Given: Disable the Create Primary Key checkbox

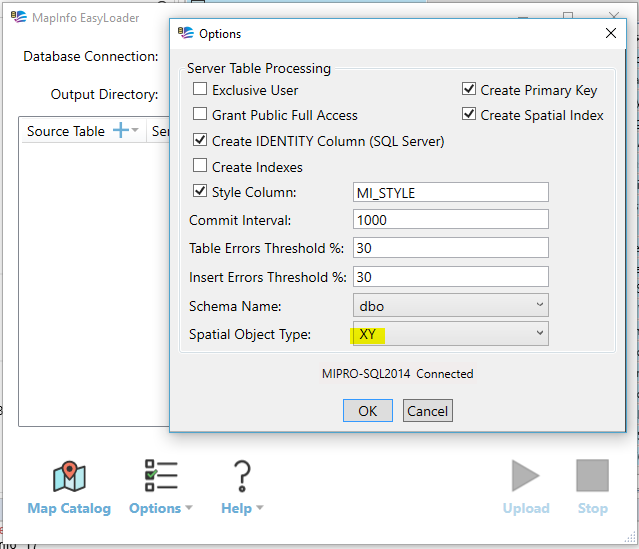Looking at the screenshot, I should coord(469,90).
